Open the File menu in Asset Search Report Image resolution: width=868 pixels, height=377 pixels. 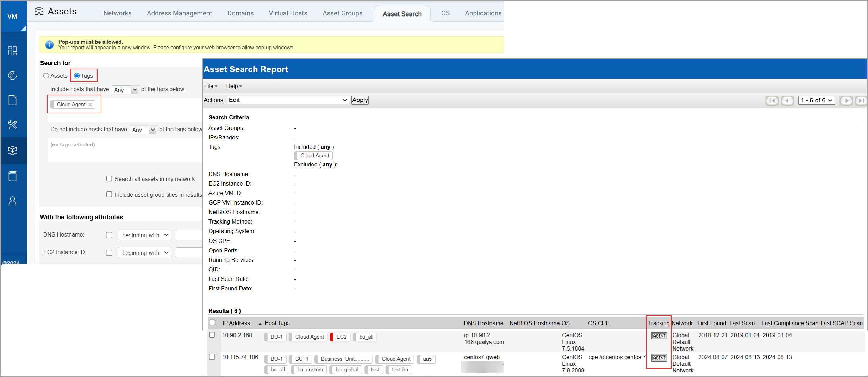coord(210,86)
